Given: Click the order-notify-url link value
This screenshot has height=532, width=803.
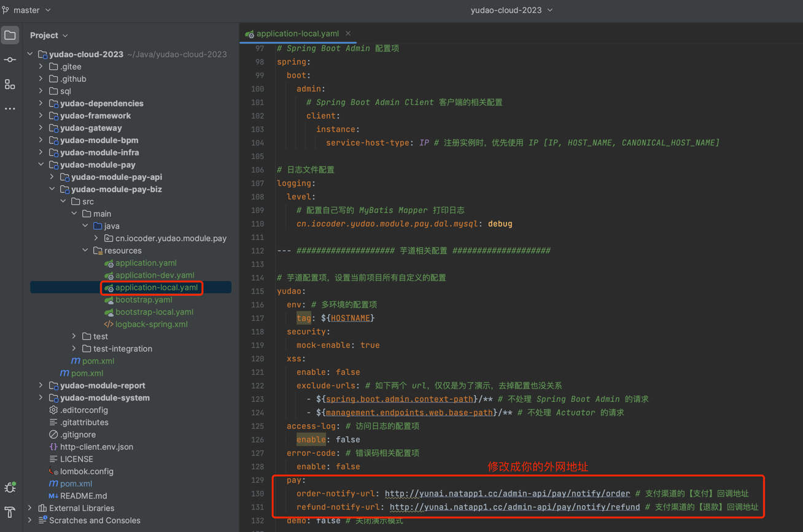Looking at the screenshot, I should pos(507,493).
